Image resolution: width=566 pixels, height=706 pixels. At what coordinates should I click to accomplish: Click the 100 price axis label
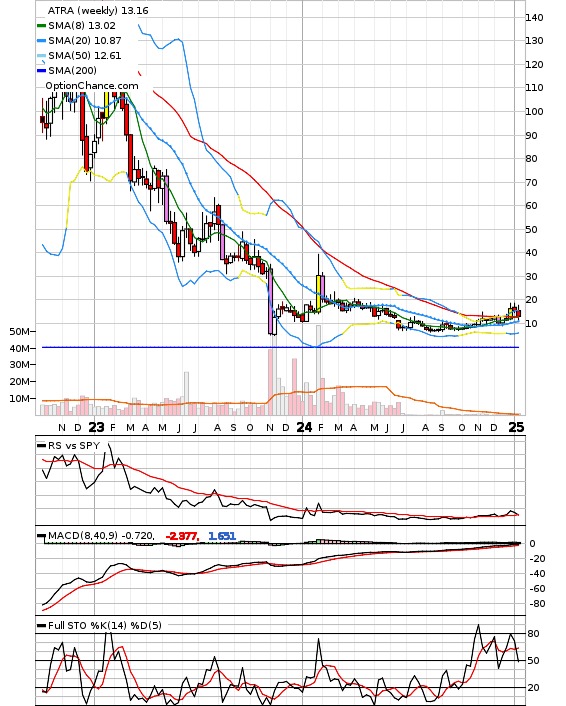[534, 111]
